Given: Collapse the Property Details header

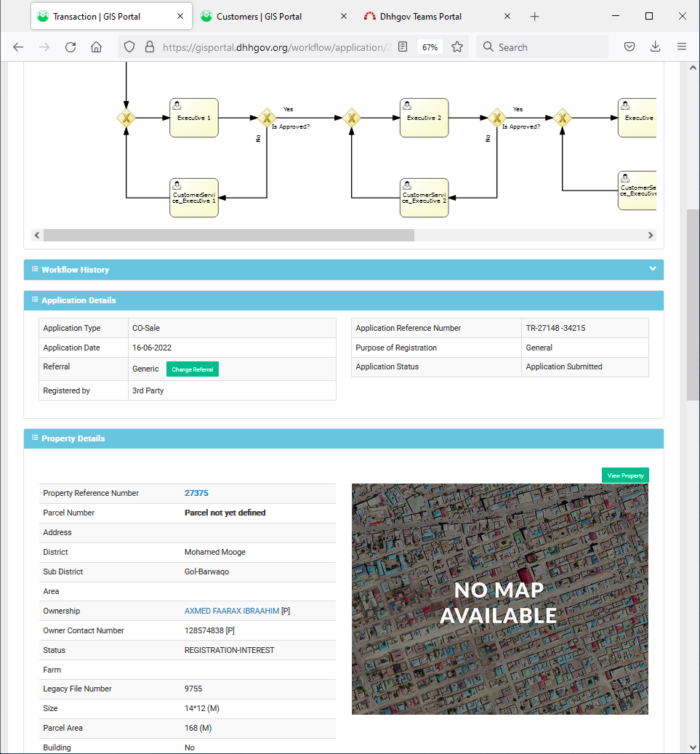Looking at the screenshot, I should tap(344, 438).
